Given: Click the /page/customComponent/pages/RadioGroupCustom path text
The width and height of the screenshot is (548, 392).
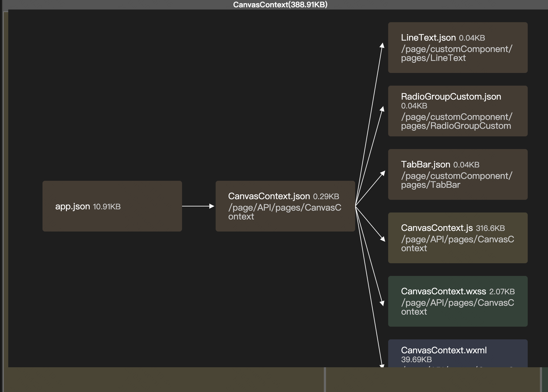Looking at the screenshot, I should [457, 121].
